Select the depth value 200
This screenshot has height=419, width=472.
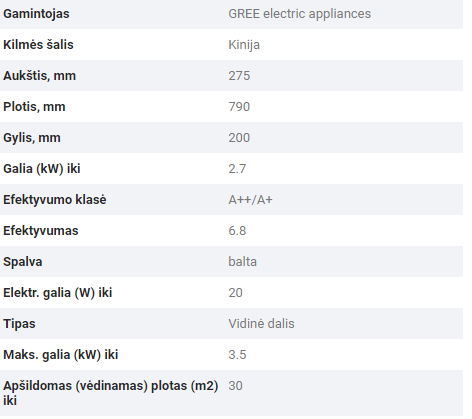pos(239,138)
